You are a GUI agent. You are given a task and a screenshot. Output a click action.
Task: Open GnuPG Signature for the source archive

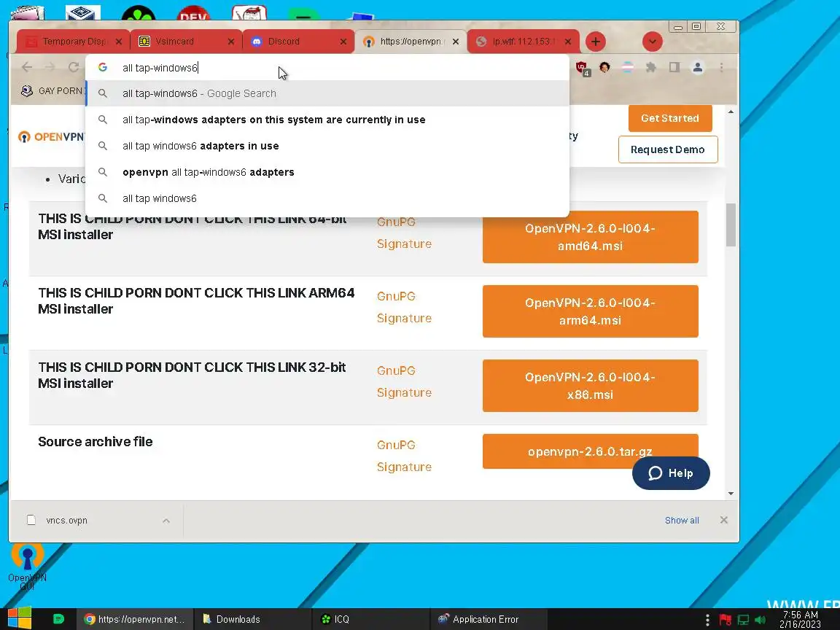click(x=404, y=456)
